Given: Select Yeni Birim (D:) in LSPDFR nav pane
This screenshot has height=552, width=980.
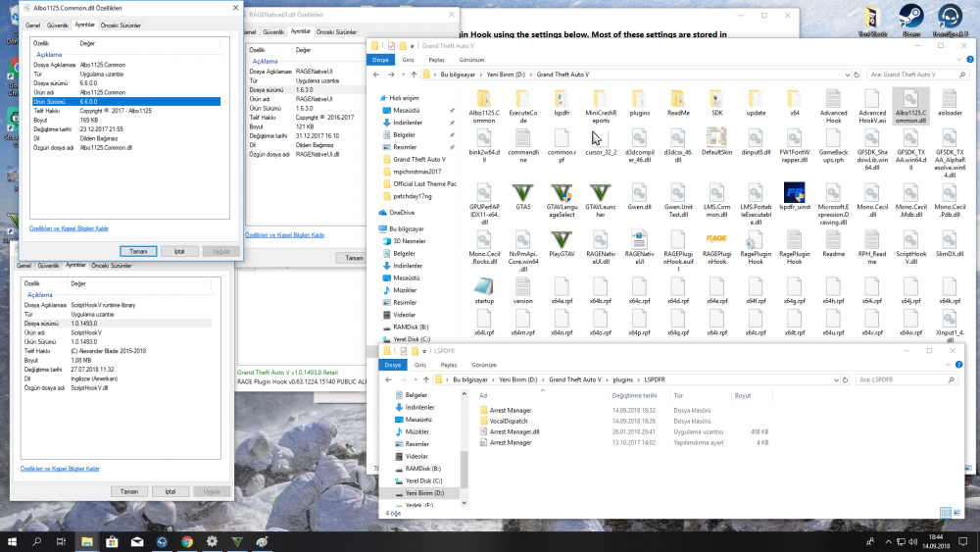Looking at the screenshot, I should click(x=424, y=493).
